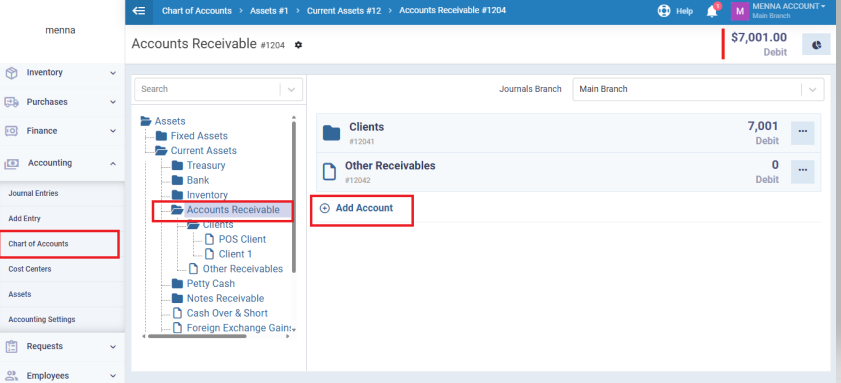
Task: Open gear settings next to Accounts Receivable title
Action: point(298,45)
